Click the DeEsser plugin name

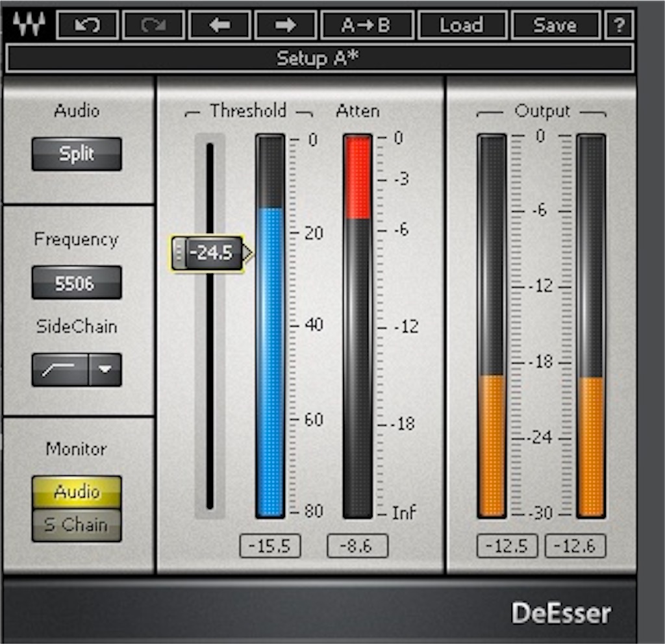click(x=561, y=613)
